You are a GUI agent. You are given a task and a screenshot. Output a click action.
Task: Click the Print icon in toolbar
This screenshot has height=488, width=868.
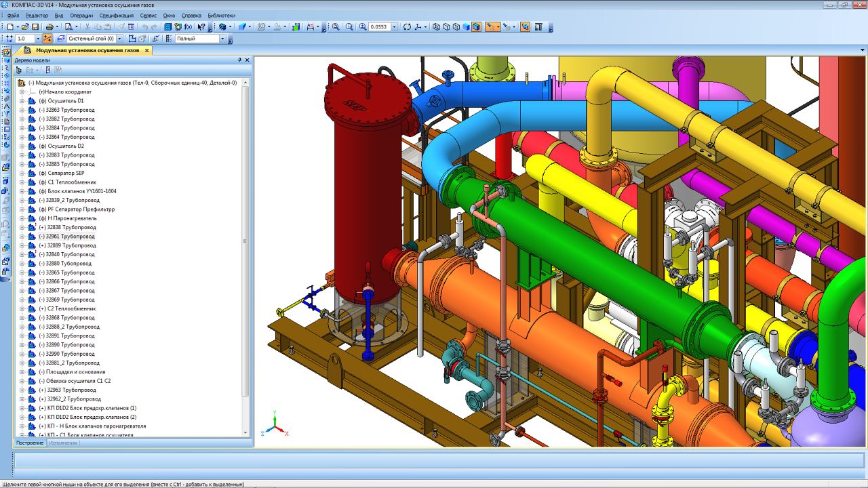click(50, 27)
